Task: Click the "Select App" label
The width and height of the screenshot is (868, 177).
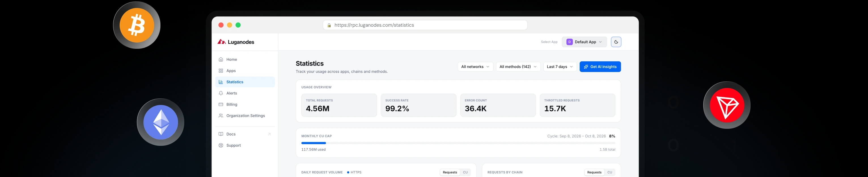Action: click(549, 42)
